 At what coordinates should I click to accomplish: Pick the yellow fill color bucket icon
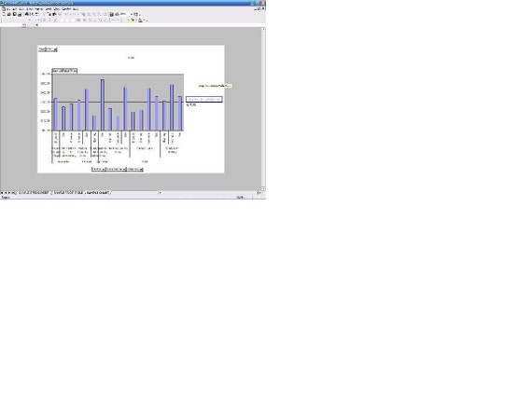click(133, 21)
